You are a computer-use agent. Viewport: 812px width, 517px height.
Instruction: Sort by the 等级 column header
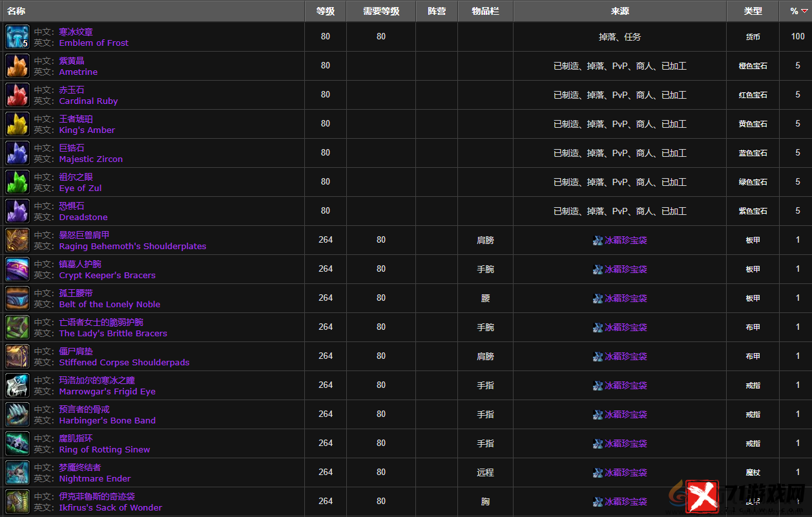[326, 11]
